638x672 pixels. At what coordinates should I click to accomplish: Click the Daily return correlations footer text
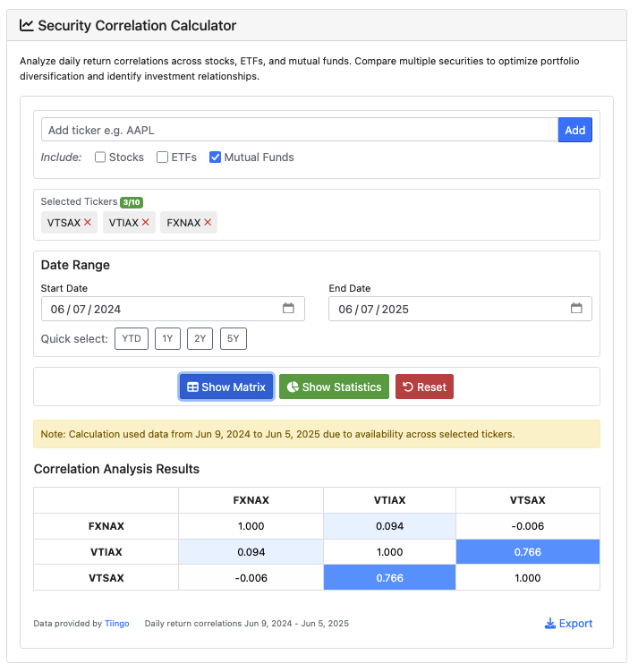coord(247,624)
